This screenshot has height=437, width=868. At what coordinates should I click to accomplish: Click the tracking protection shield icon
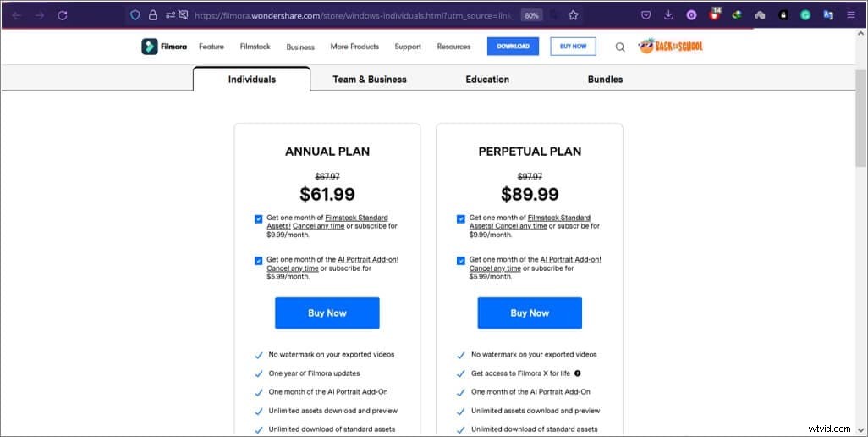click(x=135, y=15)
